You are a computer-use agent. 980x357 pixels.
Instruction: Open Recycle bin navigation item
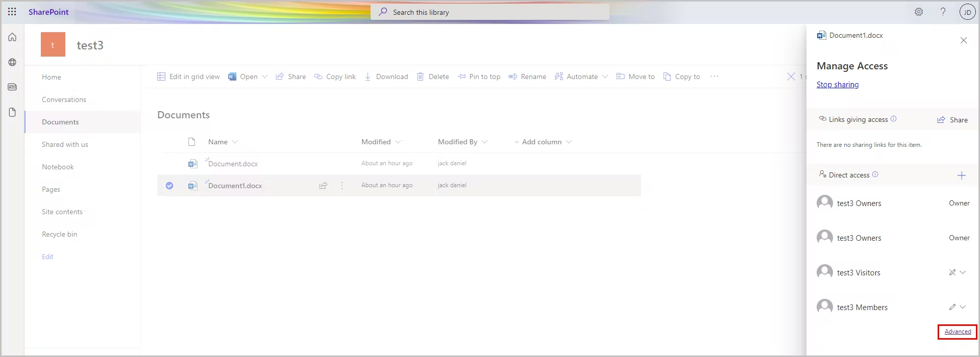pyautogui.click(x=59, y=234)
